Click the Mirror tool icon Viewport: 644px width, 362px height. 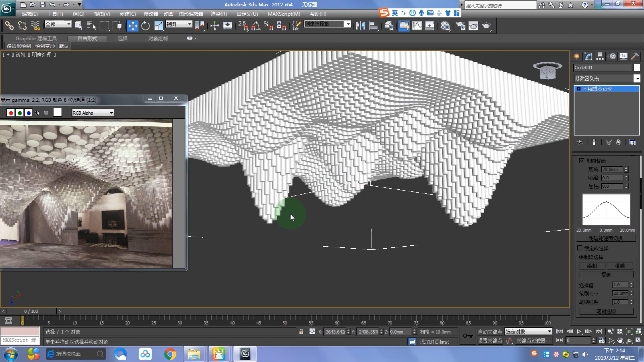pos(360,25)
